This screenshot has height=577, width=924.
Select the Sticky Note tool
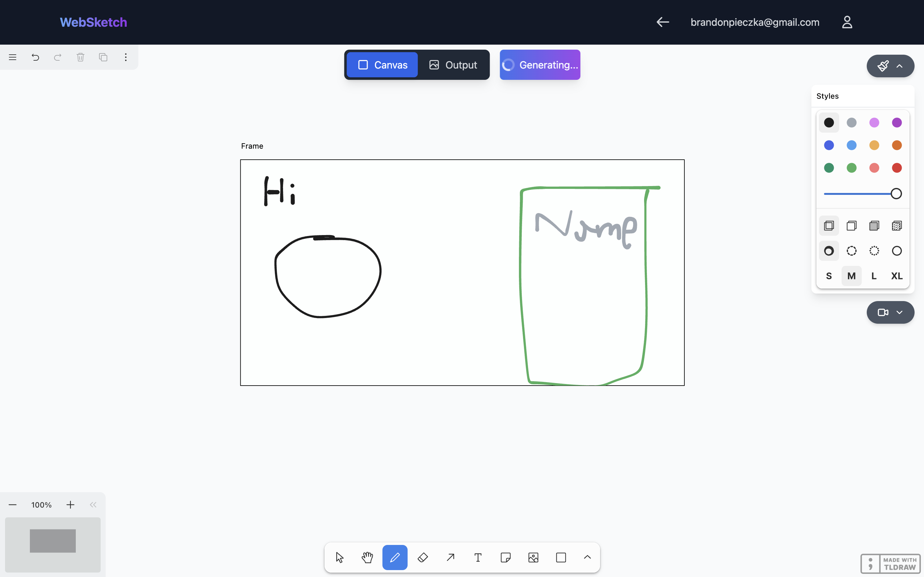[x=505, y=558]
